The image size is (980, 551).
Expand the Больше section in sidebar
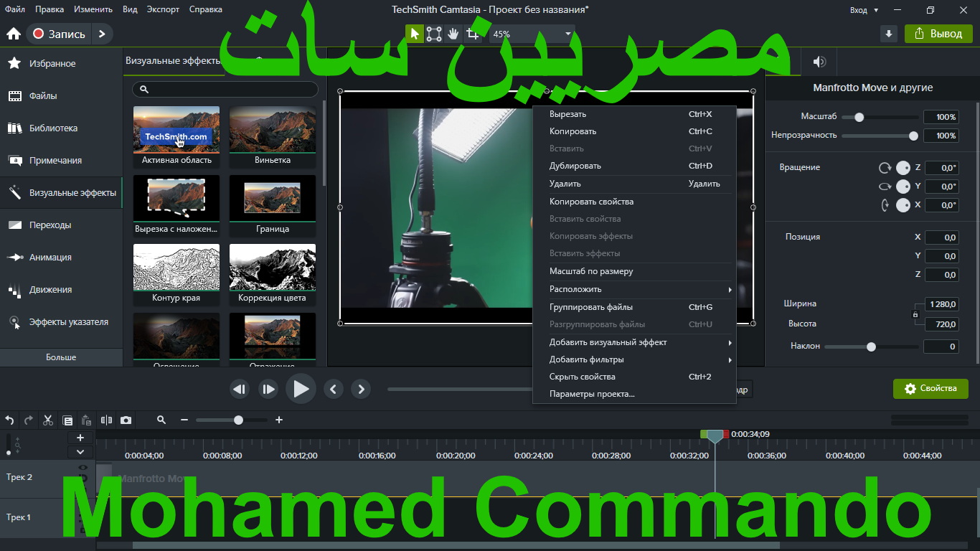click(x=61, y=357)
